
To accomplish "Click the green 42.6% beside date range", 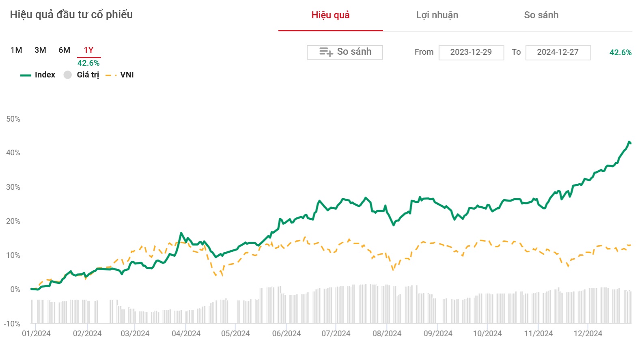I will pos(620,52).
